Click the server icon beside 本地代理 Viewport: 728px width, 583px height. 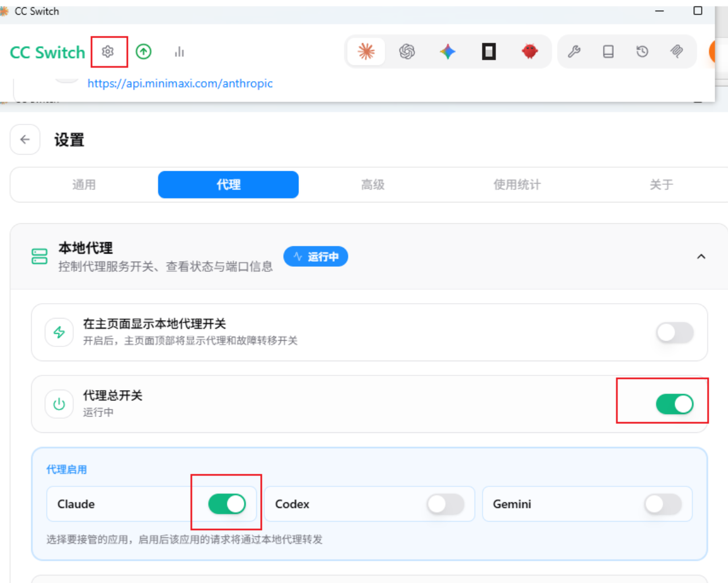pyautogui.click(x=40, y=257)
